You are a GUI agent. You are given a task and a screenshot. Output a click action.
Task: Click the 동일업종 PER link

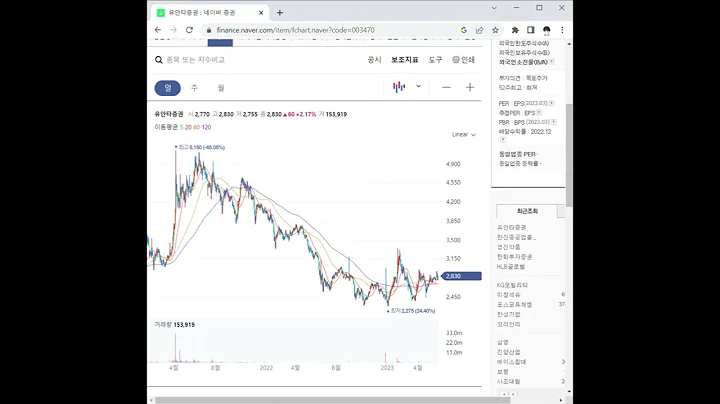pyautogui.click(x=518, y=154)
